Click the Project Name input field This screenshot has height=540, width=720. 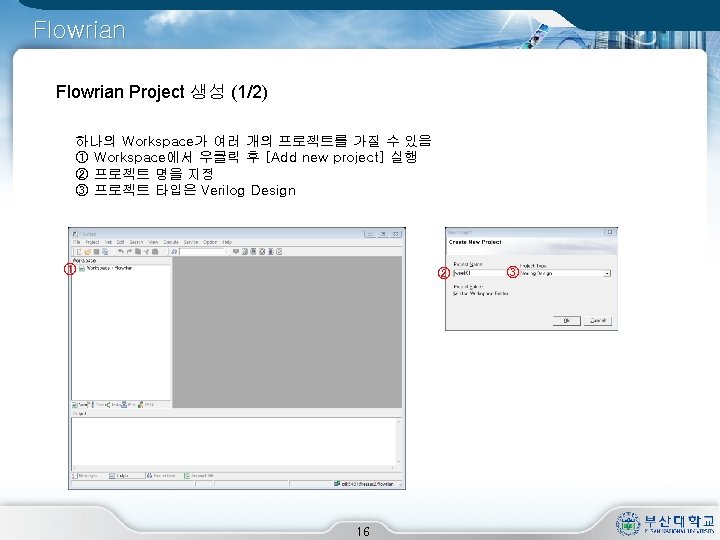tap(478, 273)
